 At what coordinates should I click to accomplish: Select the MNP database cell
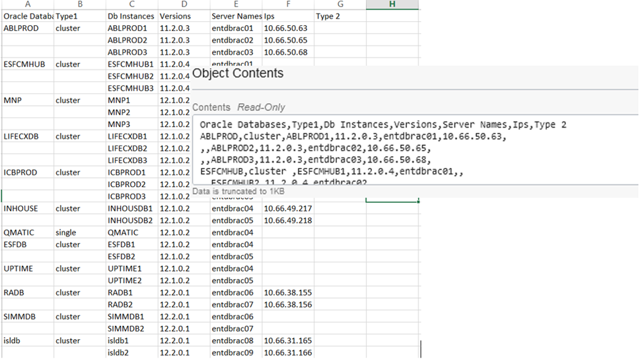click(x=28, y=100)
